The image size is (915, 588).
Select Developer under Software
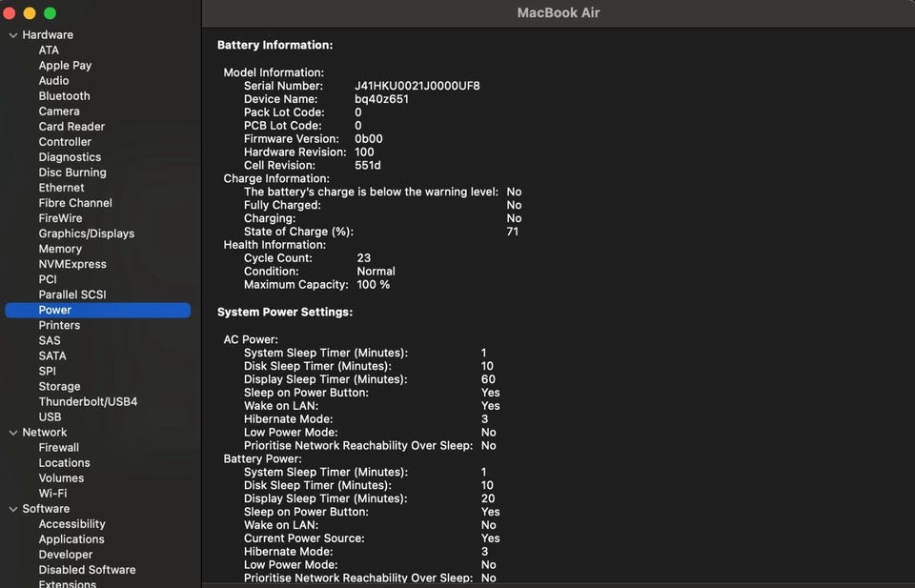coord(66,554)
